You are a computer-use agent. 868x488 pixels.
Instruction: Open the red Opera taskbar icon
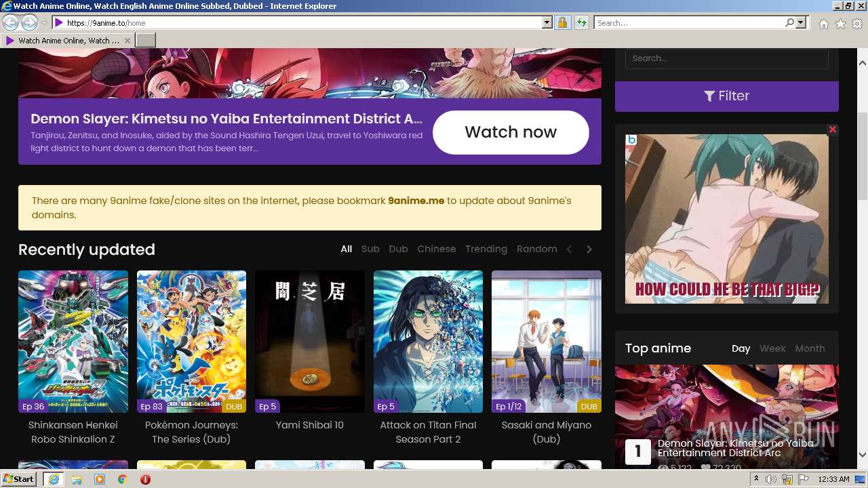[x=145, y=479]
